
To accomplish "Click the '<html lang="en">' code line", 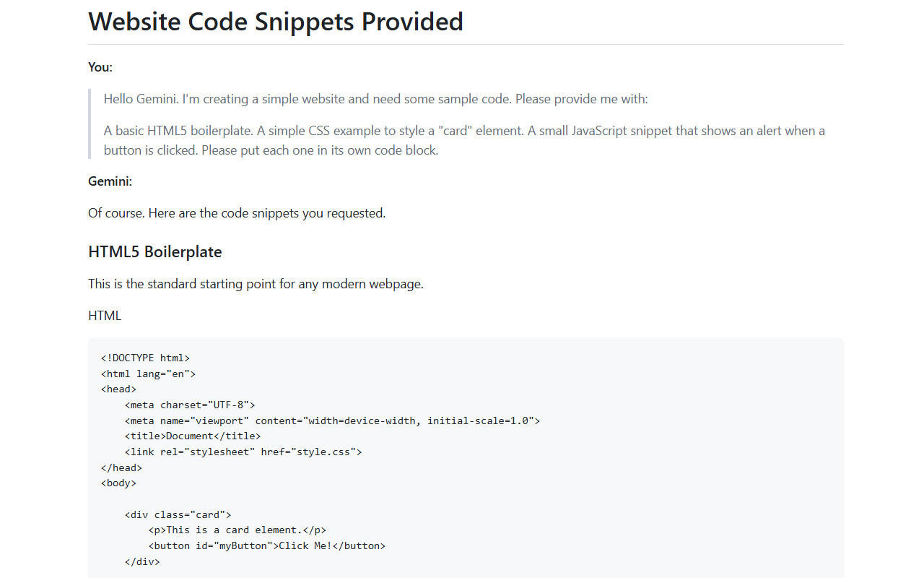I will pyautogui.click(x=148, y=374).
